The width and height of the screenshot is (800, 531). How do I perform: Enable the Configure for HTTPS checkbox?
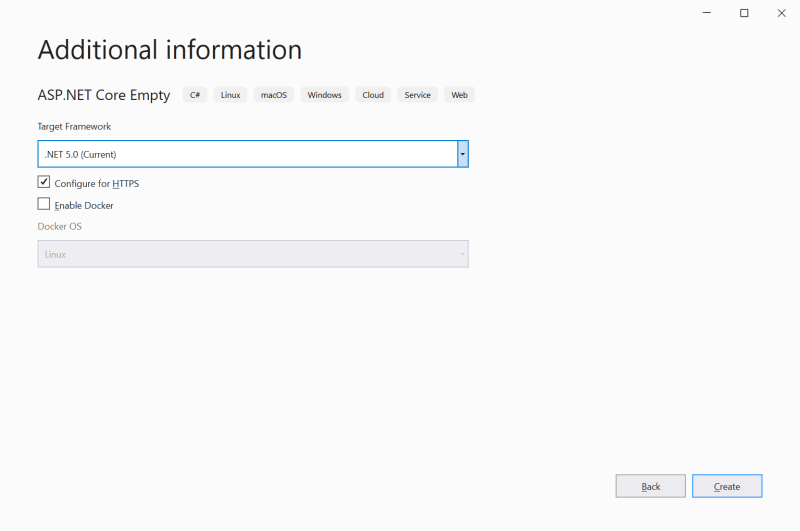44,182
